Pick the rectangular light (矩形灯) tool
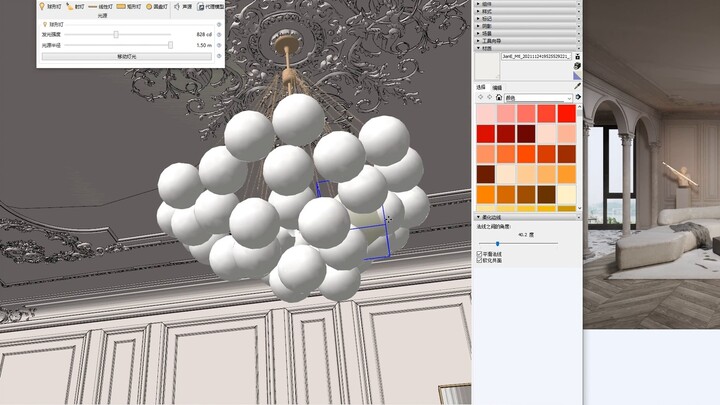Screen dimensions: 720x405 pyautogui.click(x=127, y=6)
